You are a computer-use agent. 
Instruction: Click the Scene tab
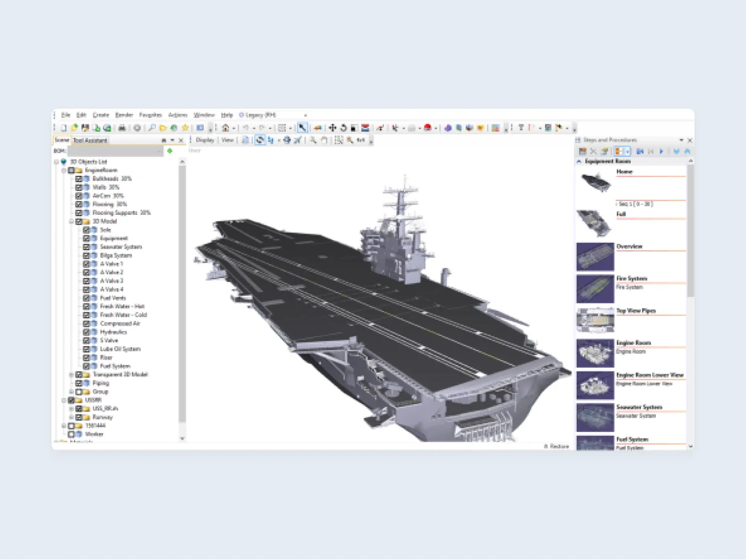point(62,140)
